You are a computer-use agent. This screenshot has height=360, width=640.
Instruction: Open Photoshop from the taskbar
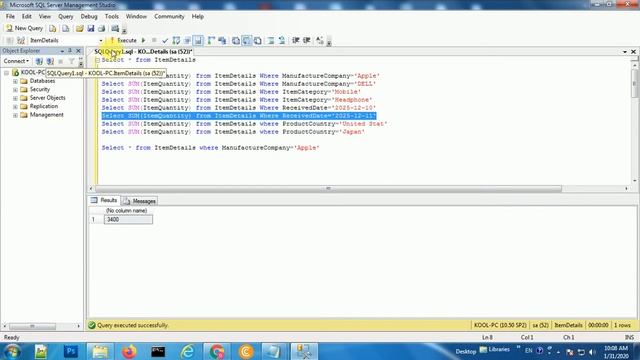71,351
